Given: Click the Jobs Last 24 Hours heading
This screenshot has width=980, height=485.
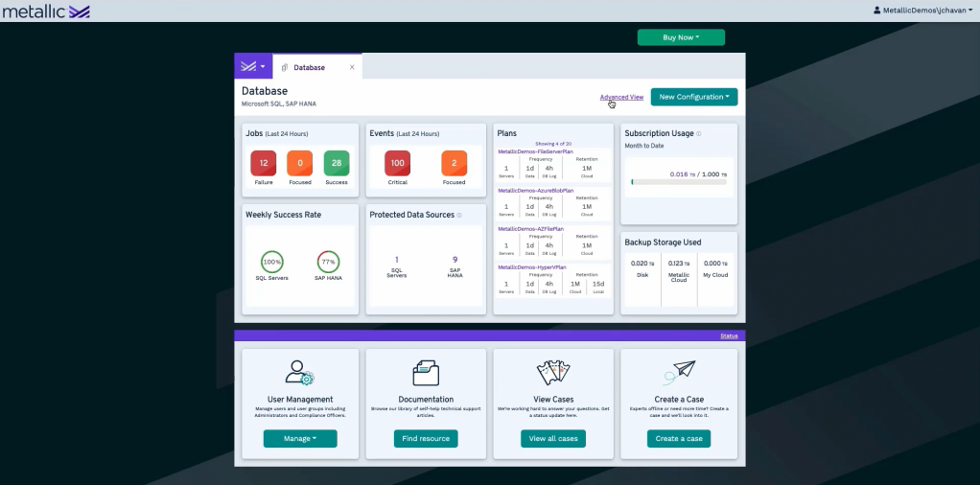Looking at the screenshot, I should [277, 134].
